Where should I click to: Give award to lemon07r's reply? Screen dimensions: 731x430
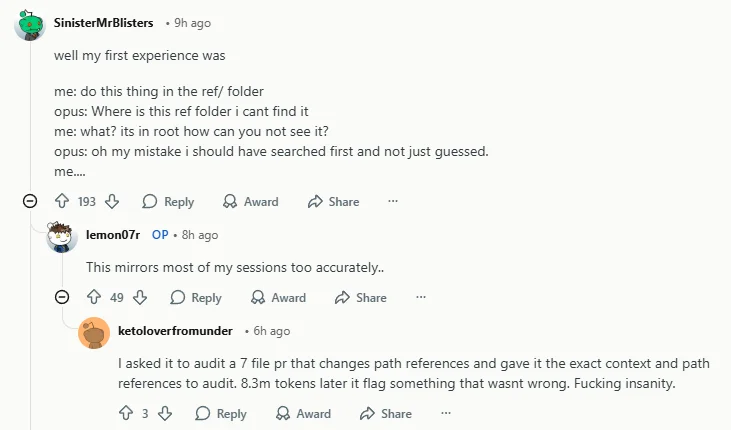pyautogui.click(x=278, y=297)
